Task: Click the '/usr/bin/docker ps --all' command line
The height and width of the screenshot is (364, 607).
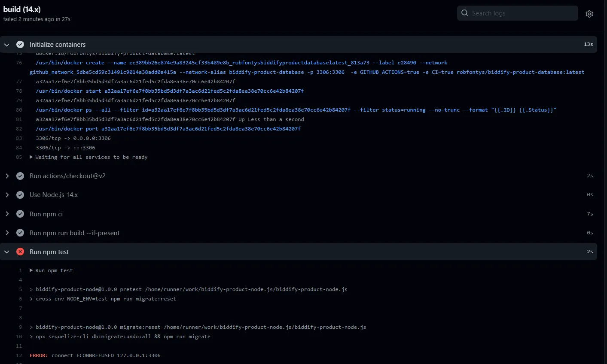Action: coord(296,110)
